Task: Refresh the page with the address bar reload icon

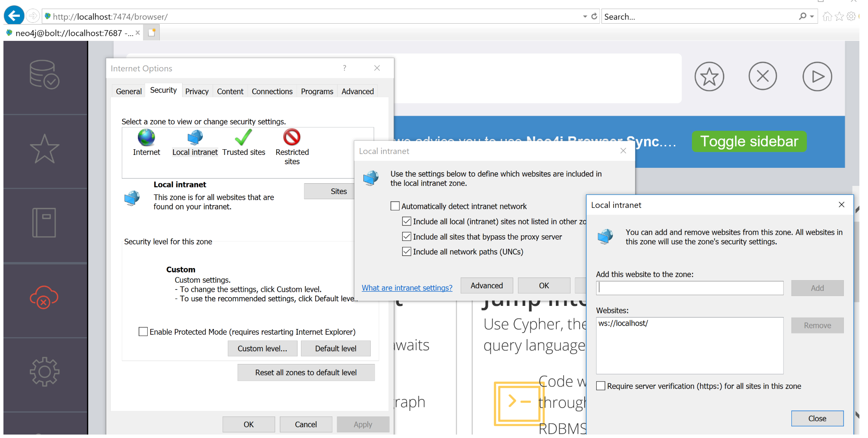Action: pos(594,16)
